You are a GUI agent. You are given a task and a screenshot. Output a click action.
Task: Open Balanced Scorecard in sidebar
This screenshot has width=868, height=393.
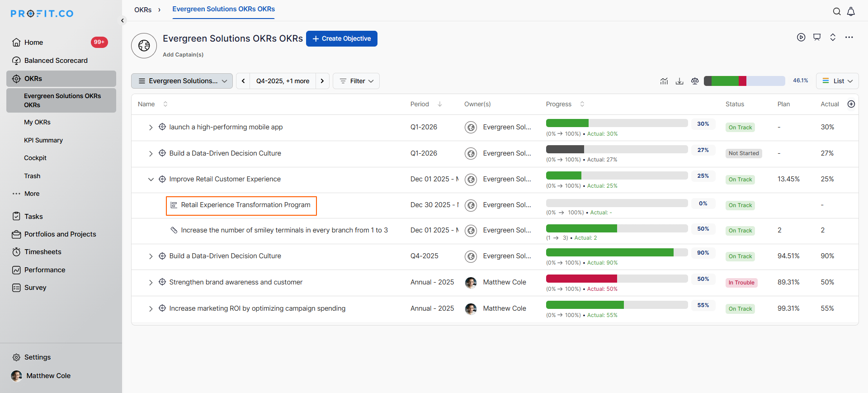[x=56, y=61]
